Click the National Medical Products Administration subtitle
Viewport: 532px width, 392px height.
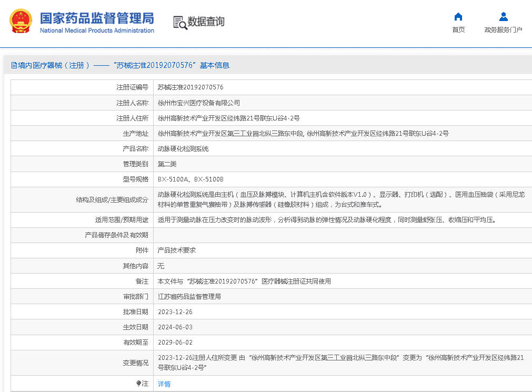point(97,31)
